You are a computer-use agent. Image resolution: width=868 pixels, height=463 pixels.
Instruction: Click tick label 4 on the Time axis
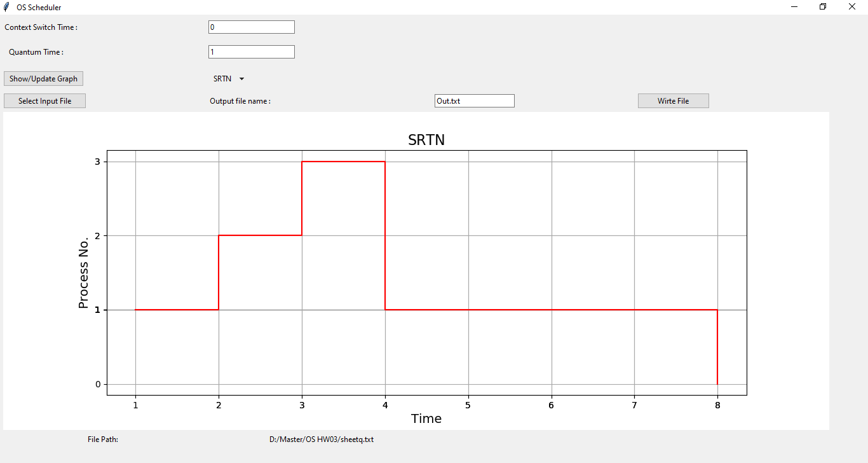(385, 404)
